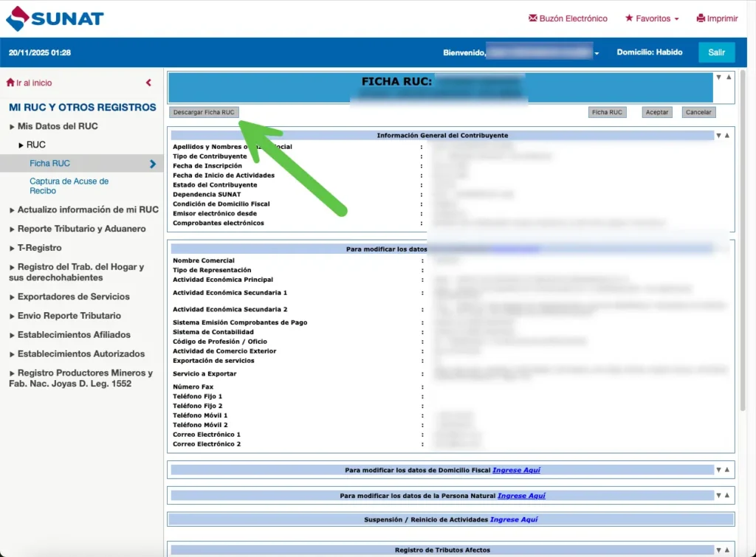Click the SUNAT logo

pos(55,18)
